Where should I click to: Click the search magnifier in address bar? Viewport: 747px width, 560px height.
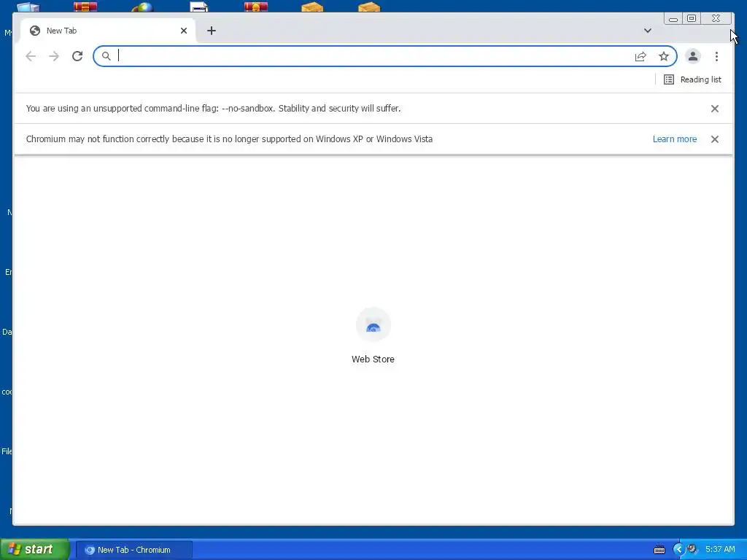[107, 56]
